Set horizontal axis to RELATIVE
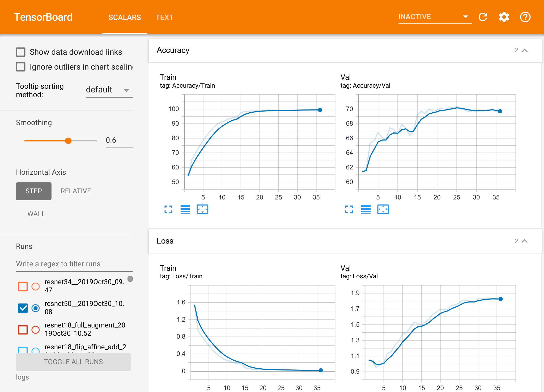544x392 pixels. 76,191
